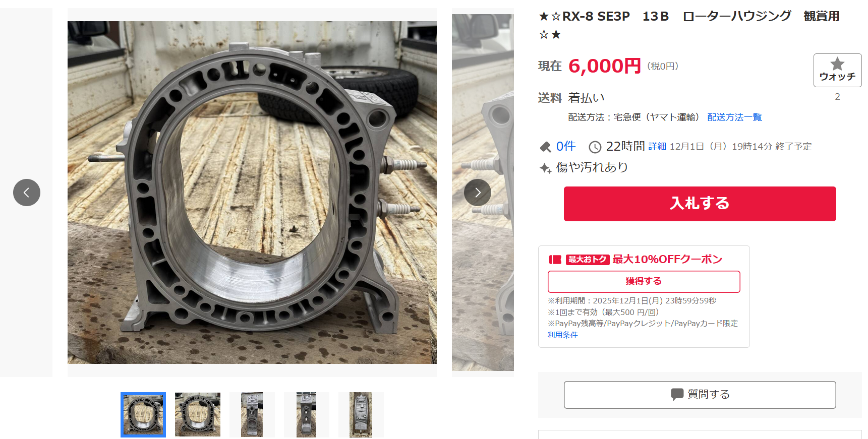
Task: Toggle the watch star button
Action: [x=837, y=70]
